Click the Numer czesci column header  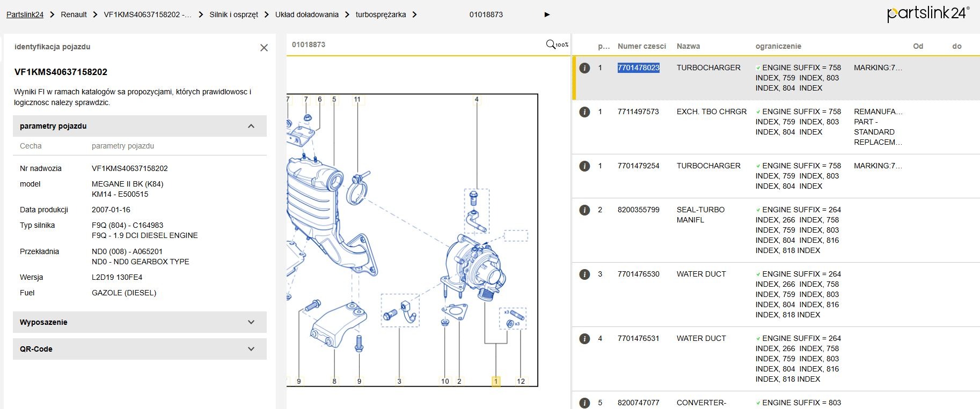[641, 46]
